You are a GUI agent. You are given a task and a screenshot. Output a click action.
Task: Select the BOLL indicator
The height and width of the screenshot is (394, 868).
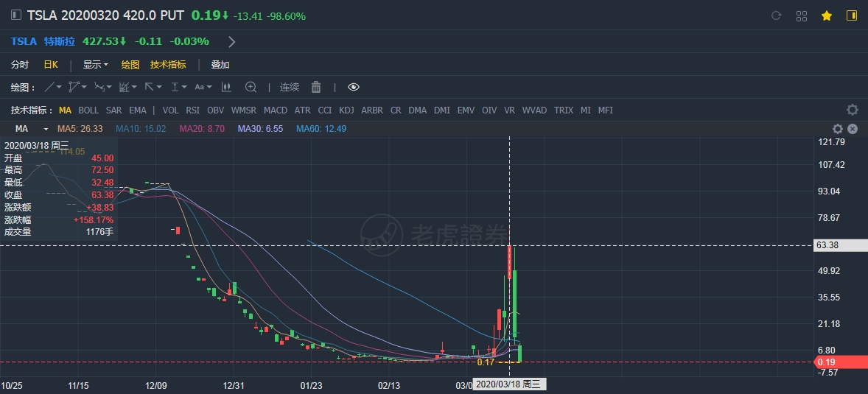click(88, 110)
